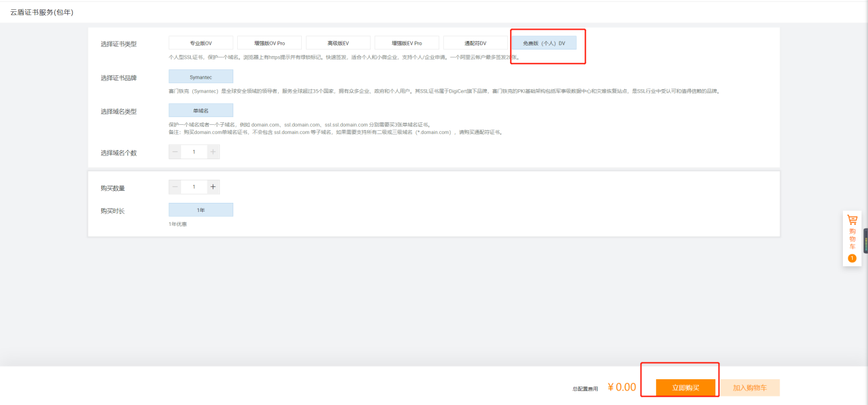Click plus icon for 选择域名个数

click(x=213, y=152)
